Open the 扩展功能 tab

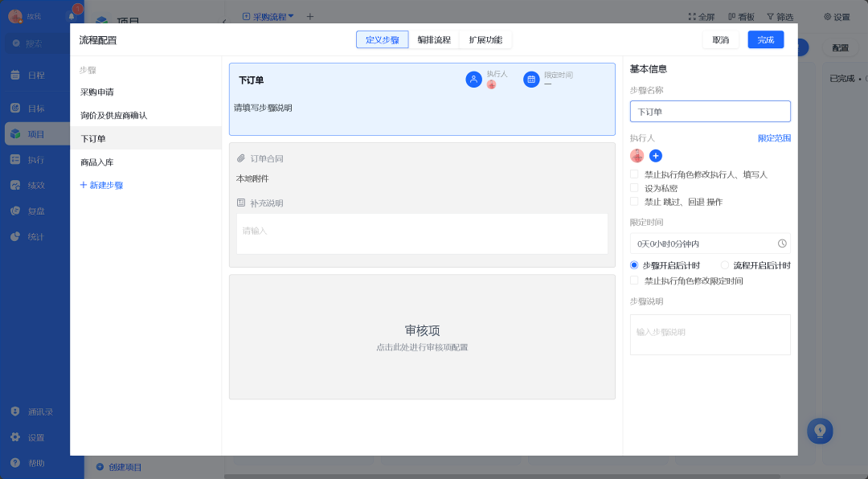pos(485,39)
